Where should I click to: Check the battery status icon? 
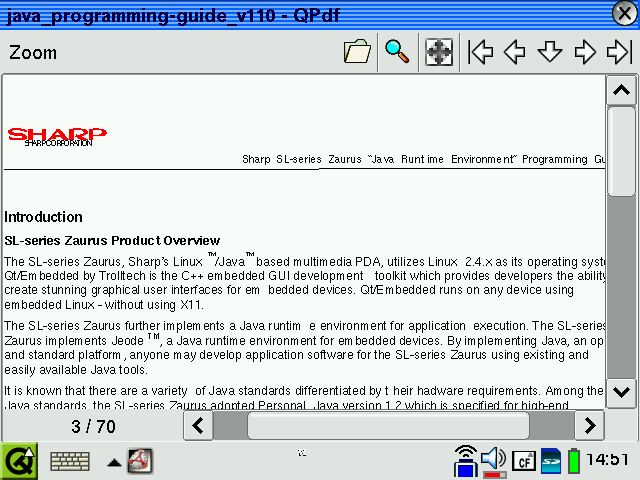coord(573,461)
